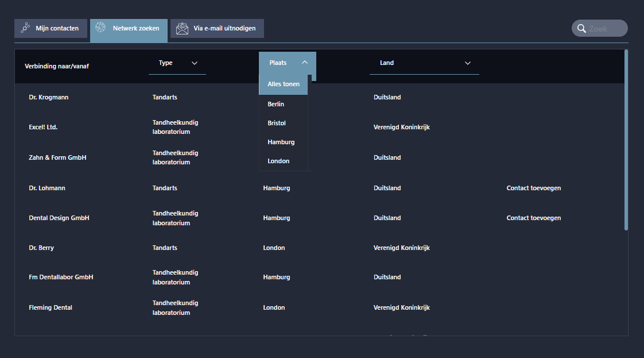Screen dimensions: 644x358
Task: Choose London in the Plaats dropdown
Action: tap(278, 161)
